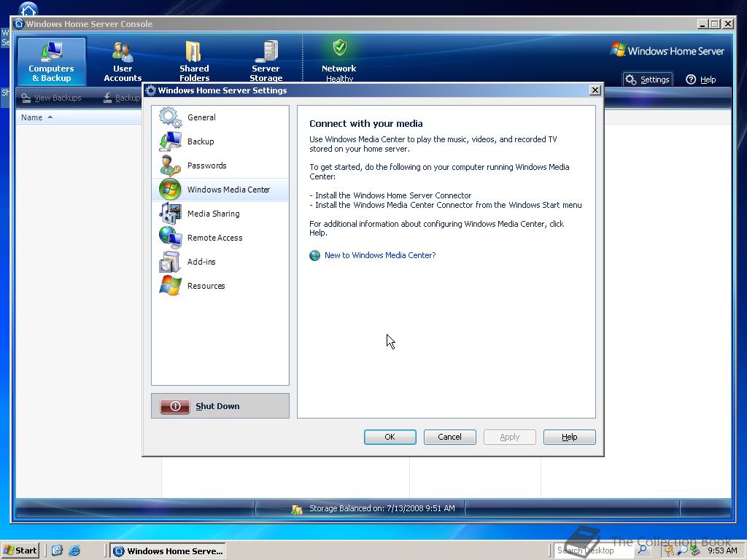Open the User Accounts section
This screenshot has width=747, height=560.
point(122,61)
